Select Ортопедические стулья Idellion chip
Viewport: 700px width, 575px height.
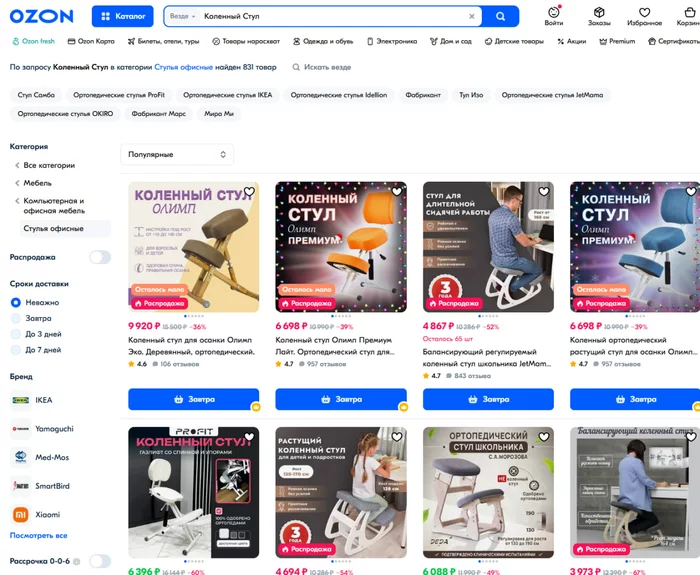tap(338, 95)
